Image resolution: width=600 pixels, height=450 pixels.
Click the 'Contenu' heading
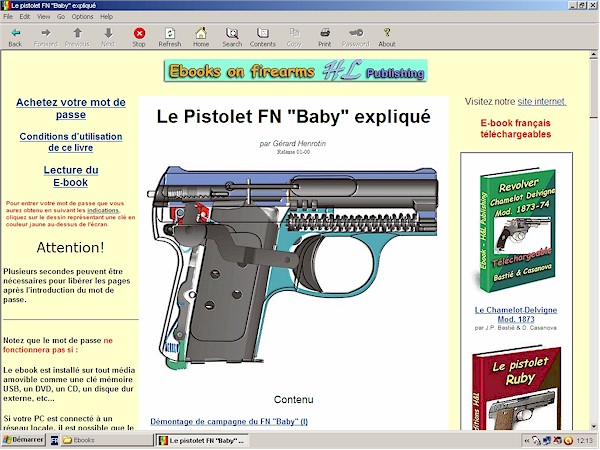(293, 399)
